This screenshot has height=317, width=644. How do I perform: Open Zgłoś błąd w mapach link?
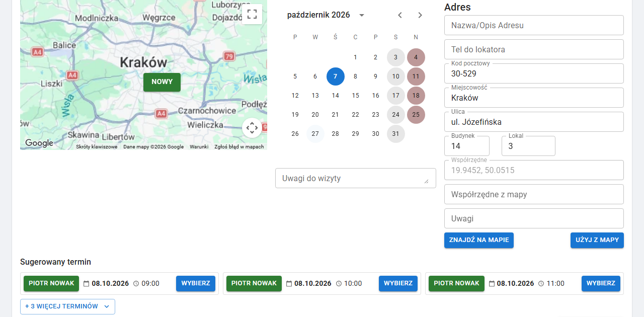(239, 147)
